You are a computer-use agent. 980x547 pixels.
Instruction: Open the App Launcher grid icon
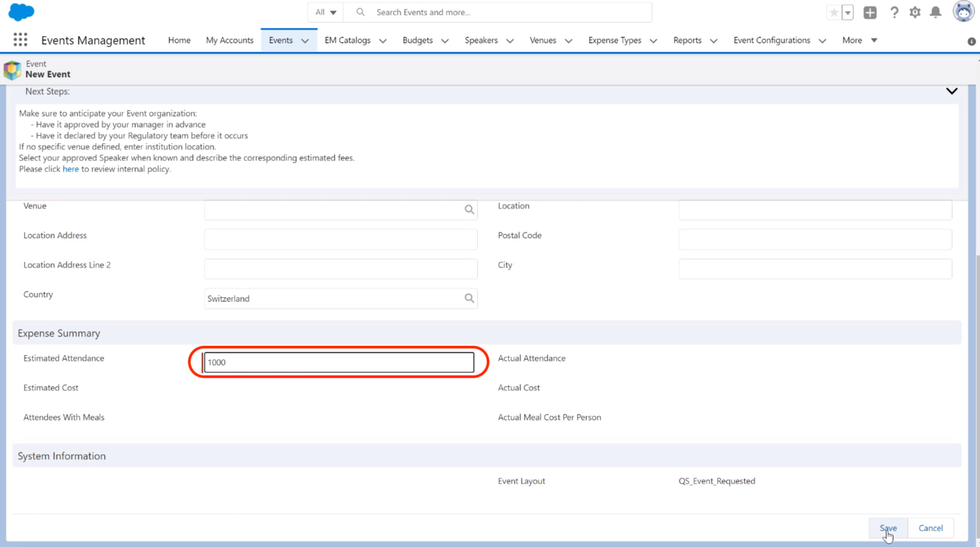pos(20,39)
